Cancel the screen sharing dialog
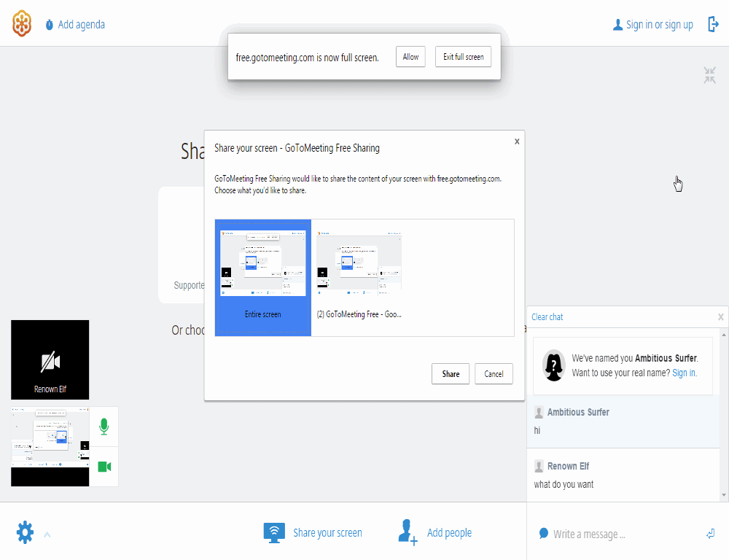Screen dimensions: 729x560 tap(494, 374)
